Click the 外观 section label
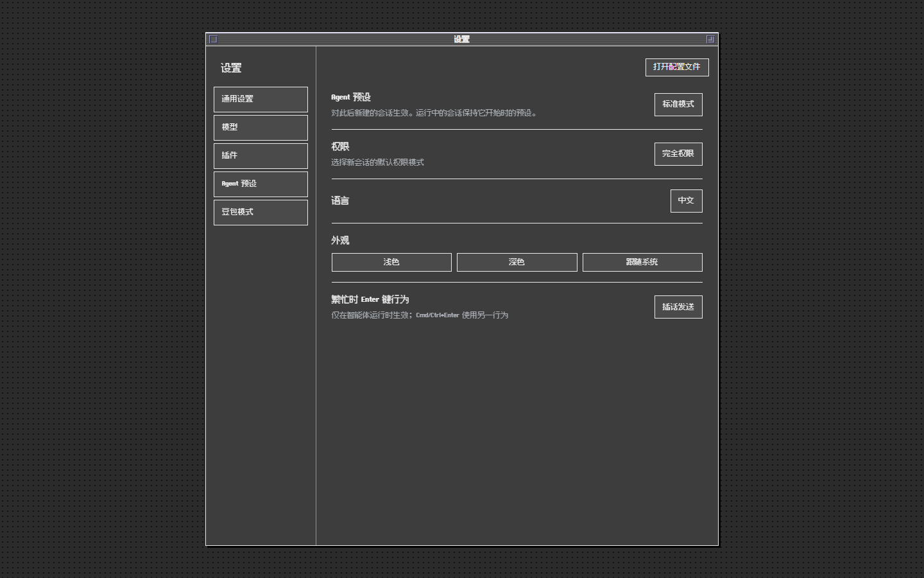This screenshot has width=924, height=578. tap(340, 241)
